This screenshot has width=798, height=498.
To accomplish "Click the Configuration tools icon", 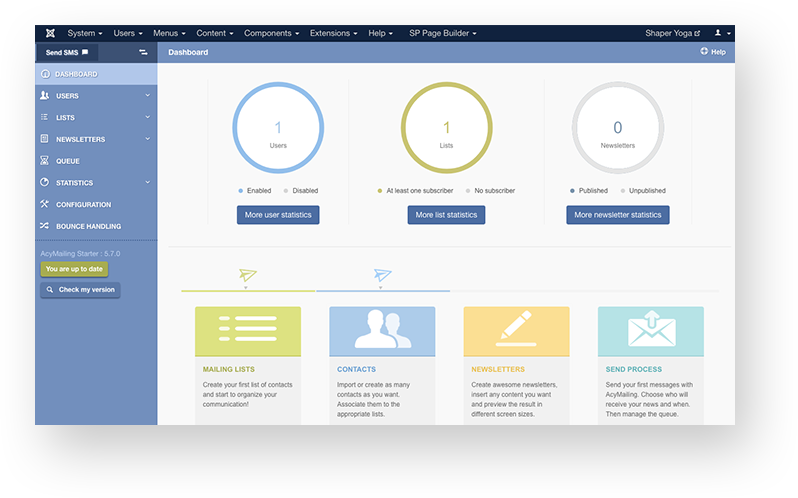I will click(45, 204).
